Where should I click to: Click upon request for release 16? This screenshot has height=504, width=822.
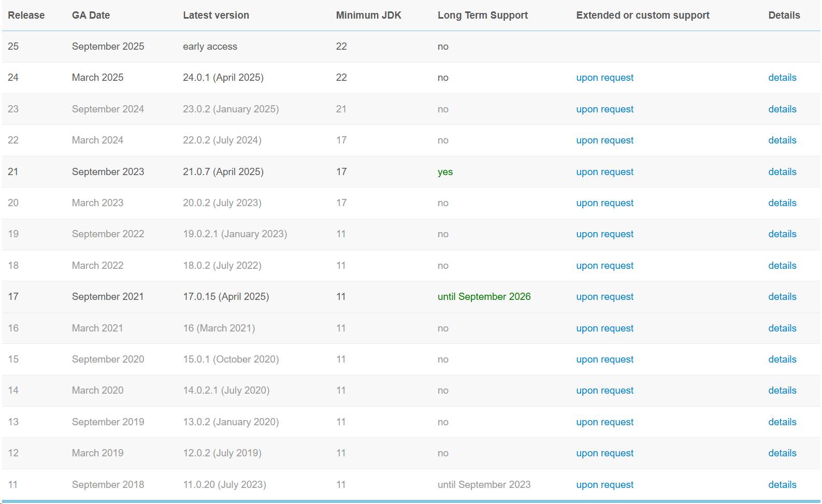pyautogui.click(x=604, y=328)
